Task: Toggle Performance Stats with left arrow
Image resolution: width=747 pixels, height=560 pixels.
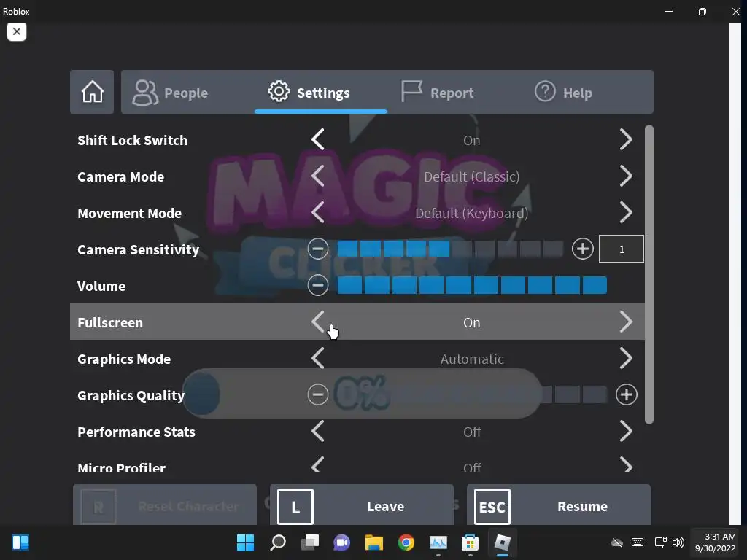Action: [318, 432]
